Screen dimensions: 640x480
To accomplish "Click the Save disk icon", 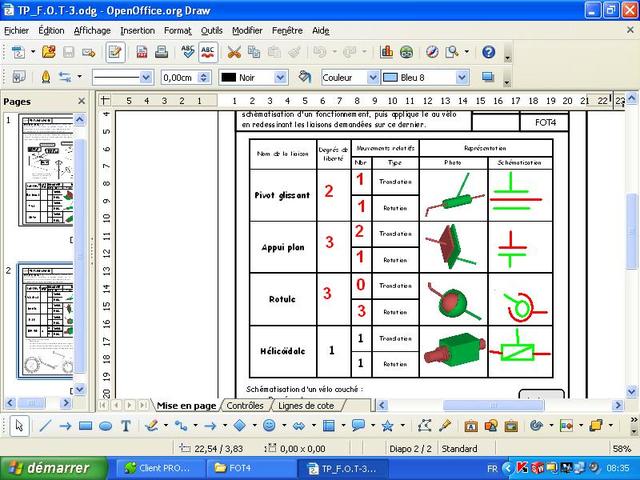I will coord(68,52).
